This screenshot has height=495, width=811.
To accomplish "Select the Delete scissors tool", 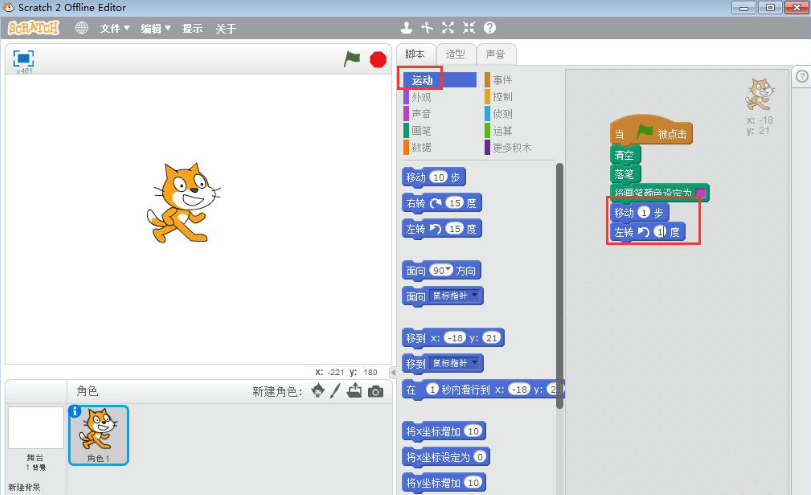I will [x=427, y=28].
